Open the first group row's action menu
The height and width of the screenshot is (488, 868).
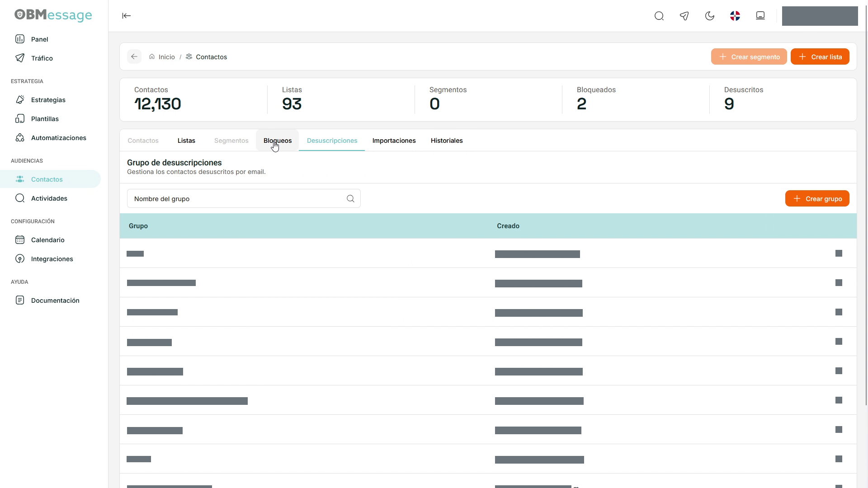(839, 253)
